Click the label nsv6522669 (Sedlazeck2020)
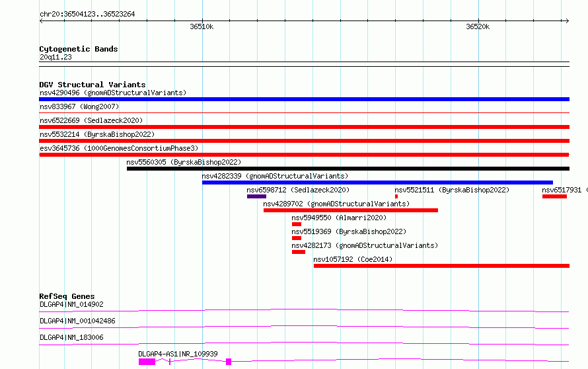This screenshot has height=369, width=588. (x=91, y=120)
